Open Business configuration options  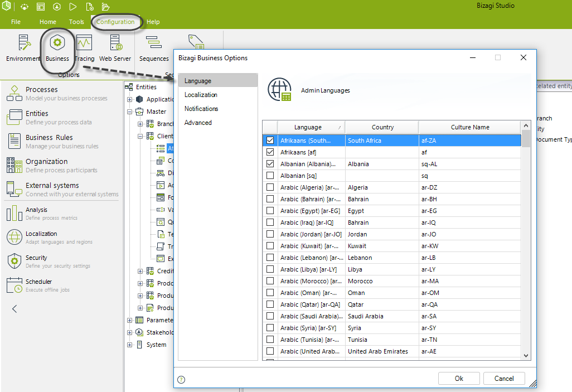tap(57, 48)
